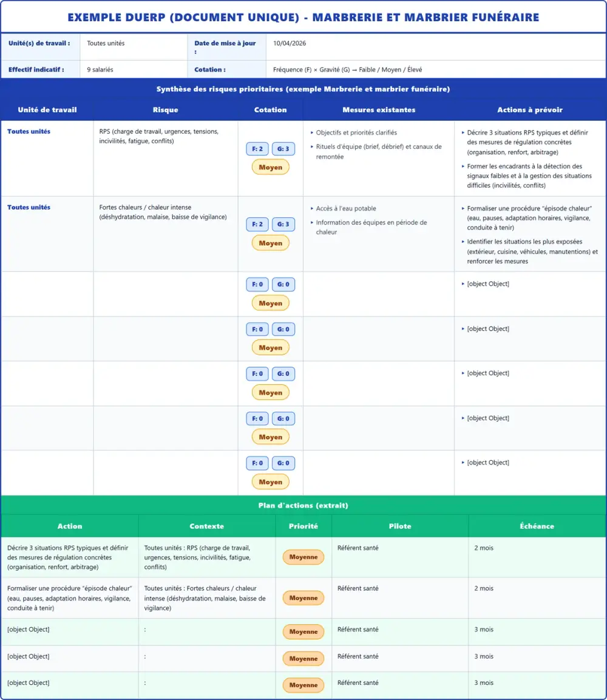This screenshot has height=700, width=607.
Task: Click 'Formaliser une procédure épisode chaleur' bullet in Actions à prévoir
Action: click(529, 218)
